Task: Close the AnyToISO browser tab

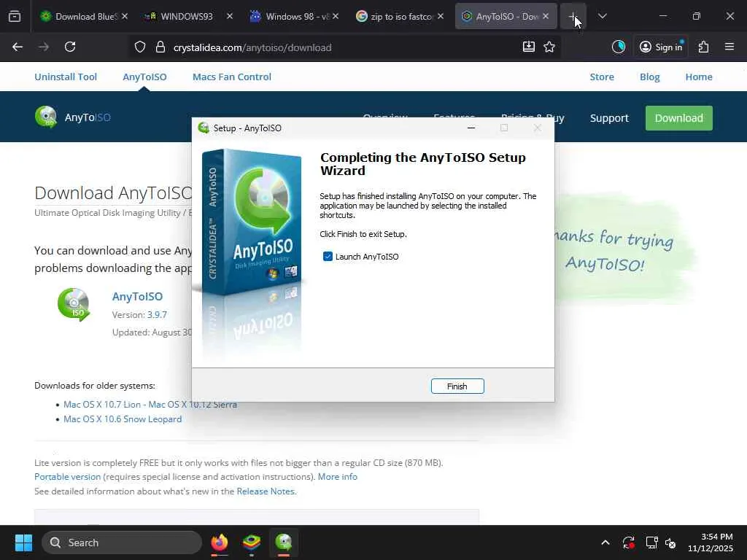Action: click(546, 16)
